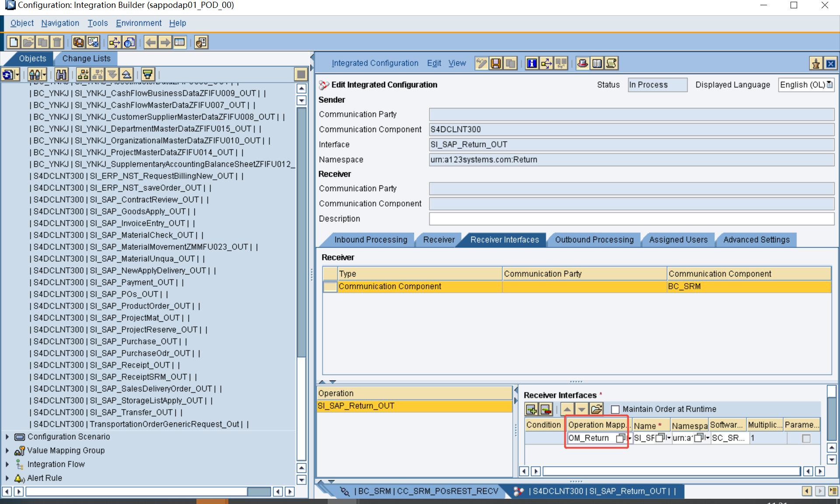Screen dimensions: 840x504
Task: Open the Environment menu
Action: [x=139, y=23]
